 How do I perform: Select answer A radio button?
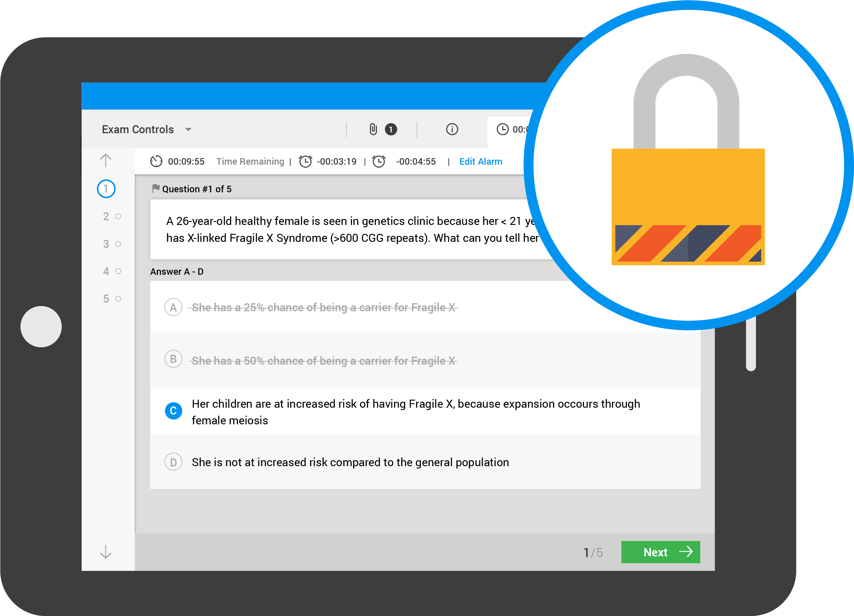173,307
